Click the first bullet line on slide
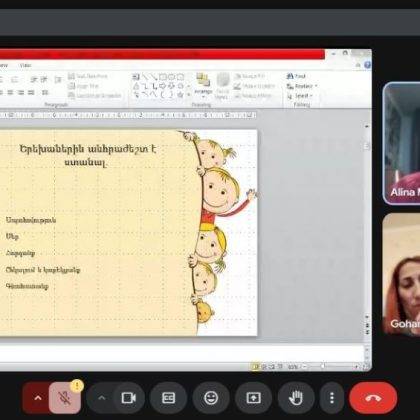420x420 pixels. tap(31, 220)
